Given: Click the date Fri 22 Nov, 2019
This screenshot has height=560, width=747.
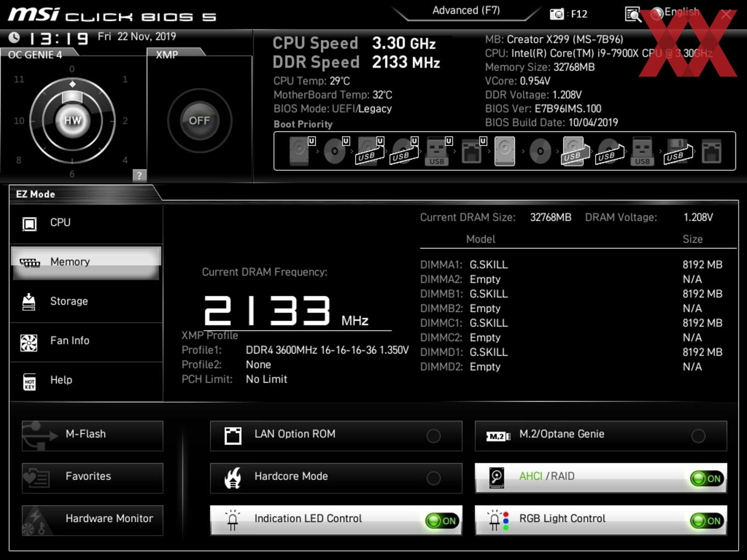Looking at the screenshot, I should pos(137,37).
